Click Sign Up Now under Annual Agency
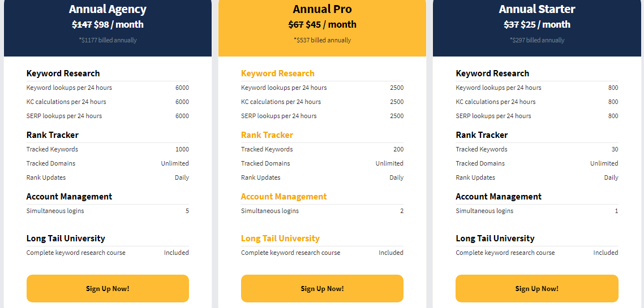Screen dimensions: 644x308 (108, 288)
